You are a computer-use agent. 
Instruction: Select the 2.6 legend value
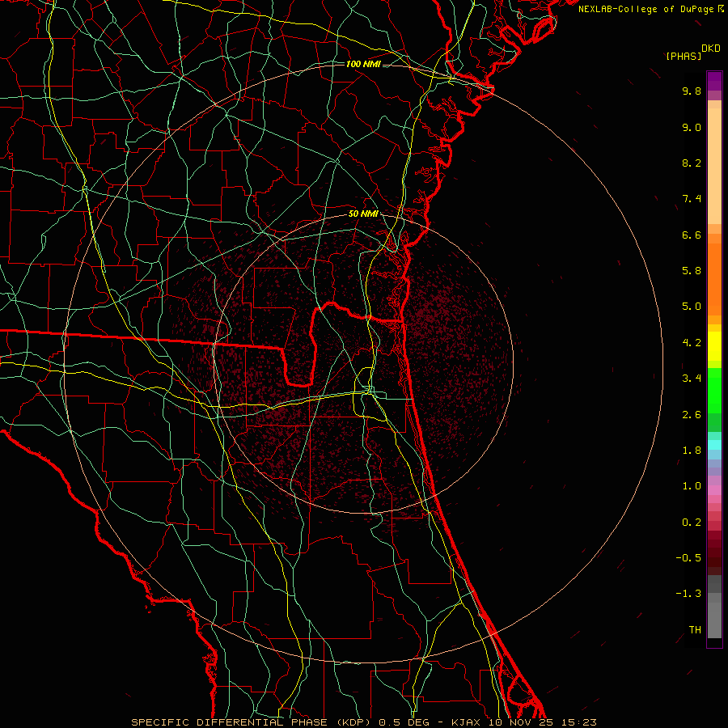coord(691,414)
